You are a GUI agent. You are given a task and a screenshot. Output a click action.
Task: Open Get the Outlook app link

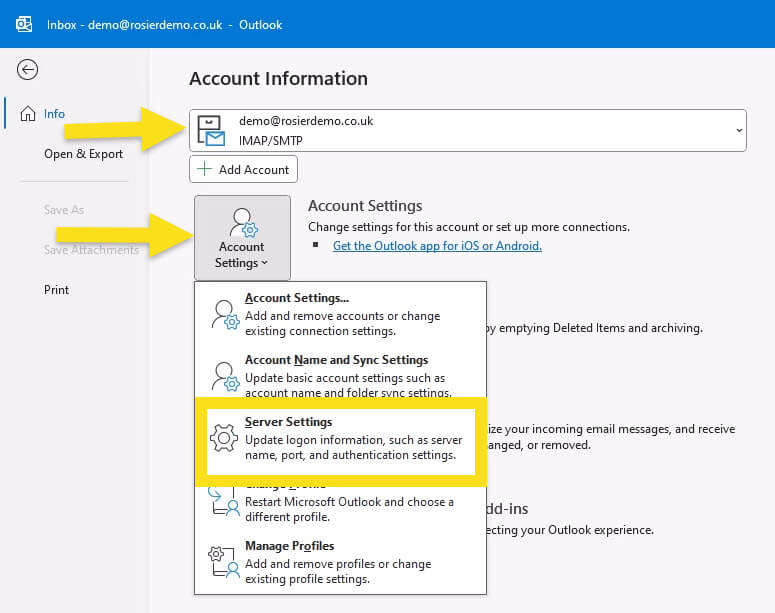(437, 246)
